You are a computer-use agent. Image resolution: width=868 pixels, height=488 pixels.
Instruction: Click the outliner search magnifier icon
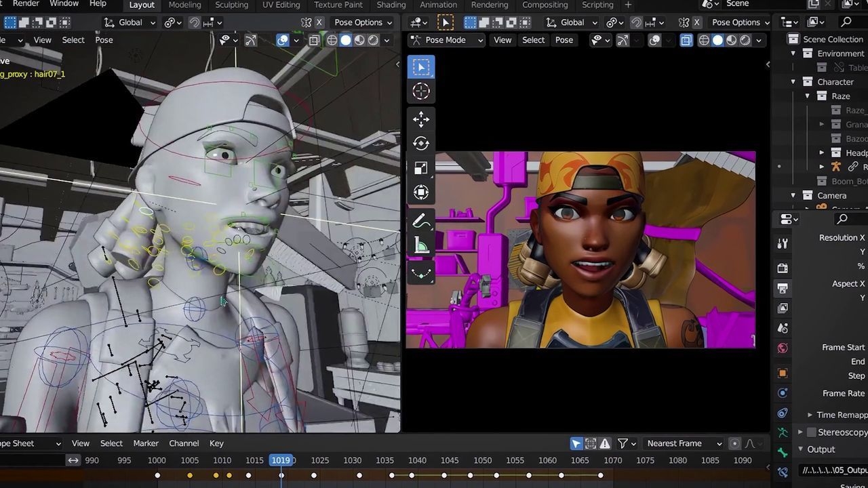pos(846,22)
